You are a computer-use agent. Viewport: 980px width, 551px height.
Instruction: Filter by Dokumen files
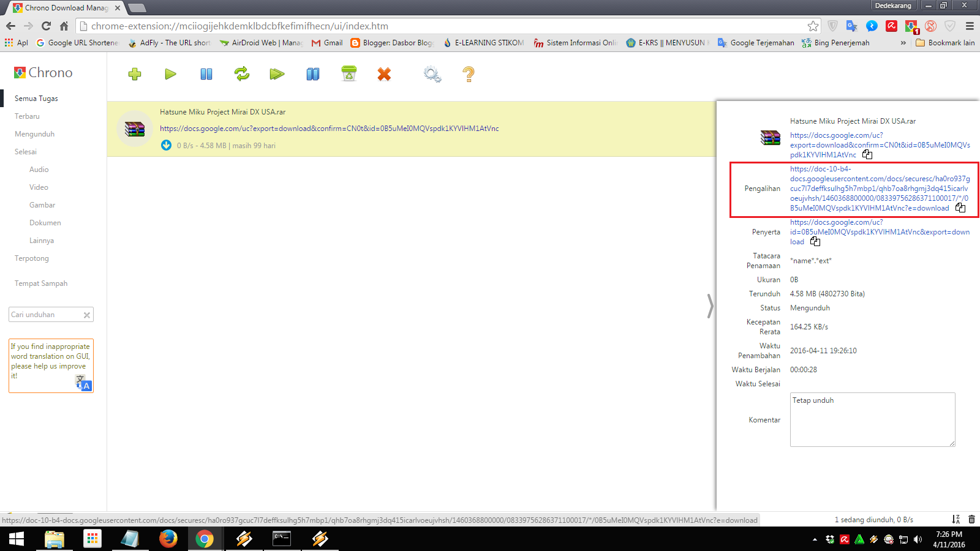[45, 222]
